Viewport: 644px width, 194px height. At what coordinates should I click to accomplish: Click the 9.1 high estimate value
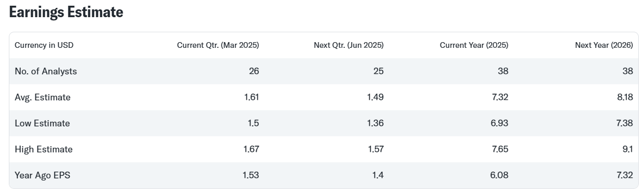tap(628, 149)
